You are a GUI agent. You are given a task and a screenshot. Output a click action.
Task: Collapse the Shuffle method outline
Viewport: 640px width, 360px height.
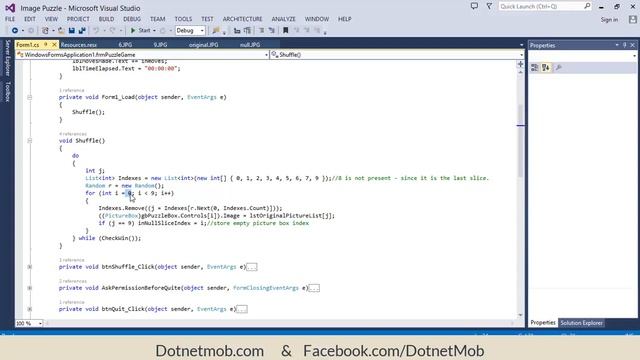coord(29,141)
